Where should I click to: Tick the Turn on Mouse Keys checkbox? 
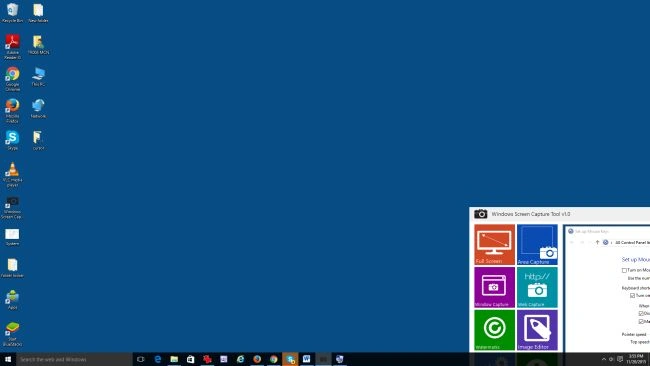(624, 270)
